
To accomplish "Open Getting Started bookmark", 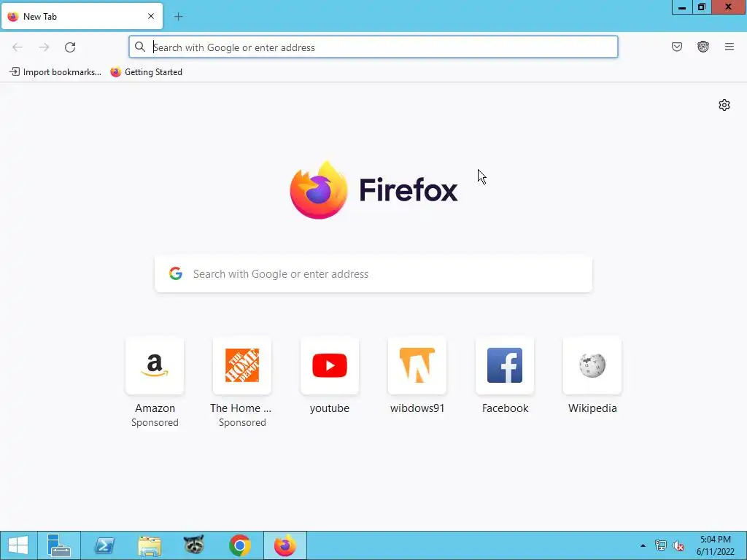I will click(146, 72).
